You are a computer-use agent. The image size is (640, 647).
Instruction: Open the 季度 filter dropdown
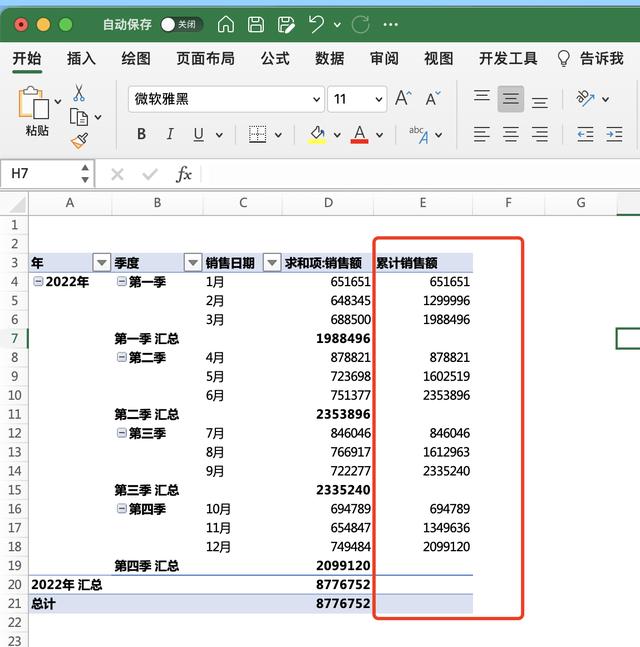(x=193, y=263)
